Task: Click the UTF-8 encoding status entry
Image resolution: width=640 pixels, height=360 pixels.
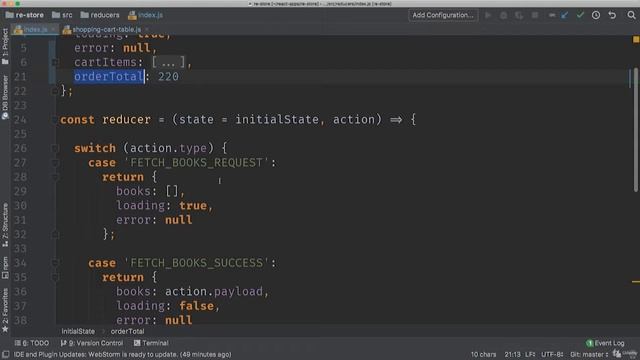Action: [552, 355]
